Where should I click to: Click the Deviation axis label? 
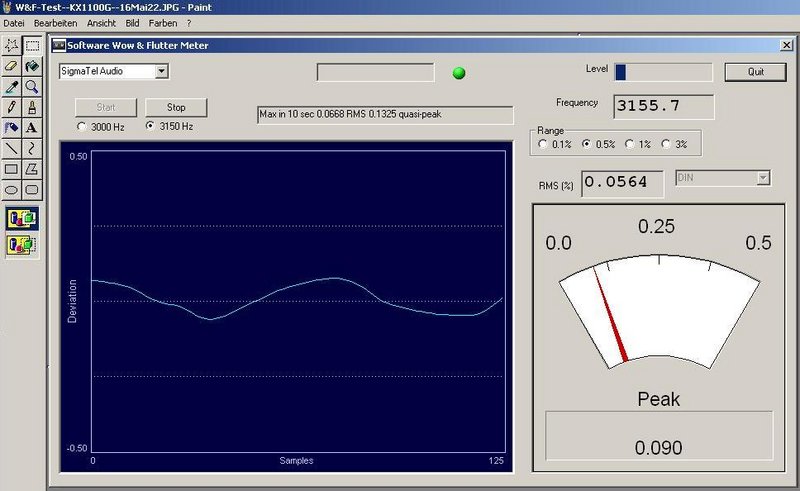click(x=72, y=301)
